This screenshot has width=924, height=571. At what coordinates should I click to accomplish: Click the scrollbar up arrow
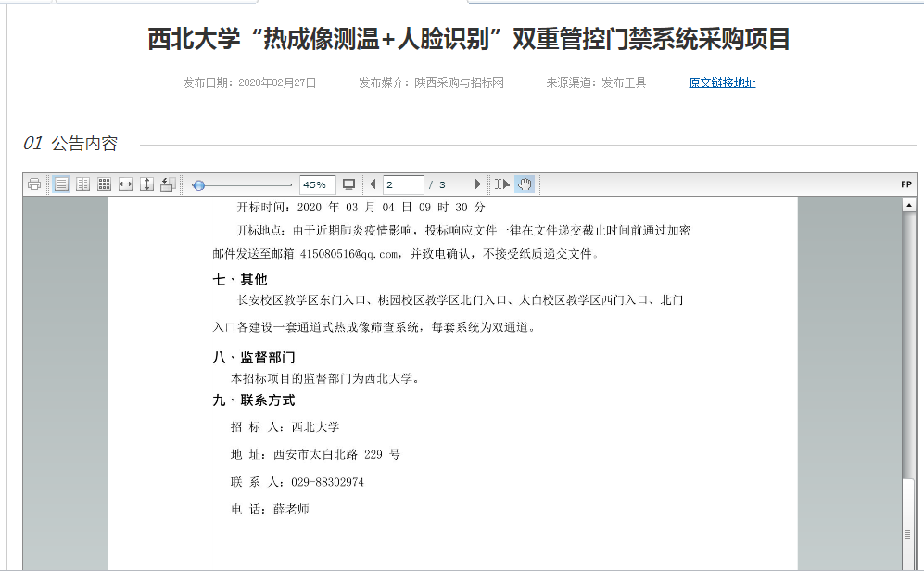tap(908, 205)
